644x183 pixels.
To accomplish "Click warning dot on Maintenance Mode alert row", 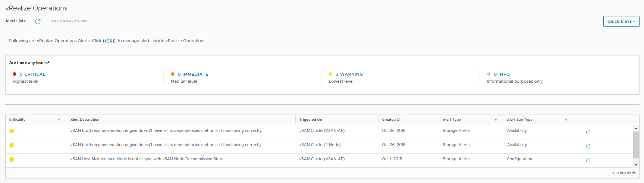I will (12, 159).
